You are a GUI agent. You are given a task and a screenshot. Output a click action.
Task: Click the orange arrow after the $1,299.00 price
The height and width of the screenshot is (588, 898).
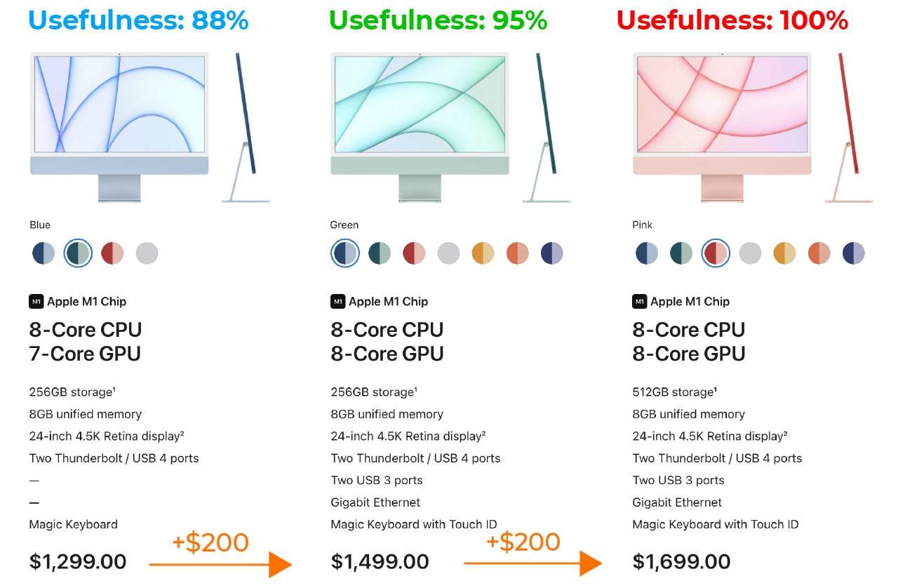point(220,563)
